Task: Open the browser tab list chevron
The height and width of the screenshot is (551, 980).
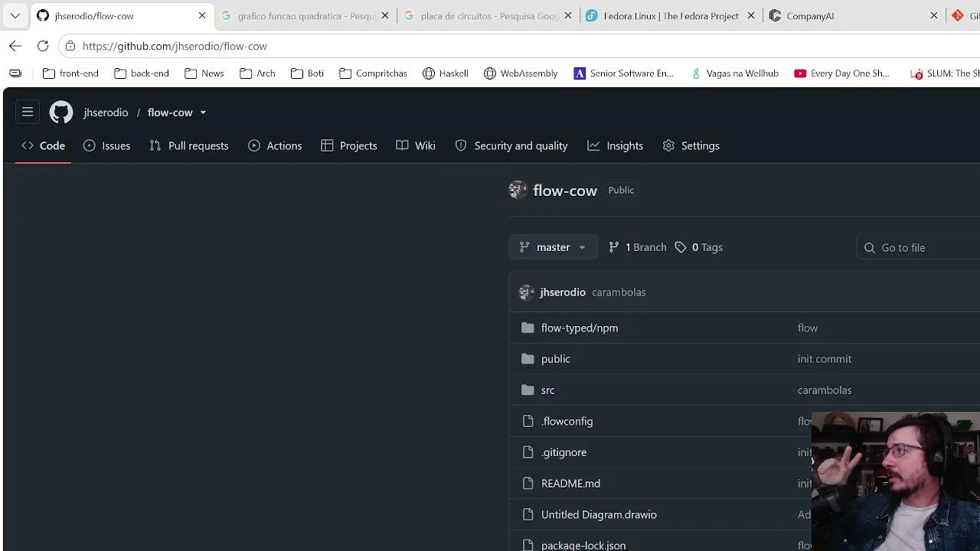Action: (15, 15)
